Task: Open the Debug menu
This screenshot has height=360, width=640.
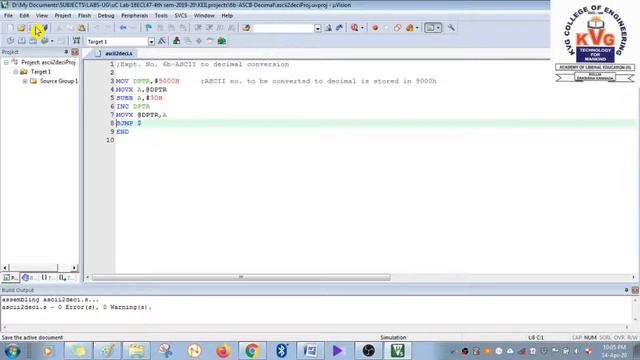Action: coord(106,16)
